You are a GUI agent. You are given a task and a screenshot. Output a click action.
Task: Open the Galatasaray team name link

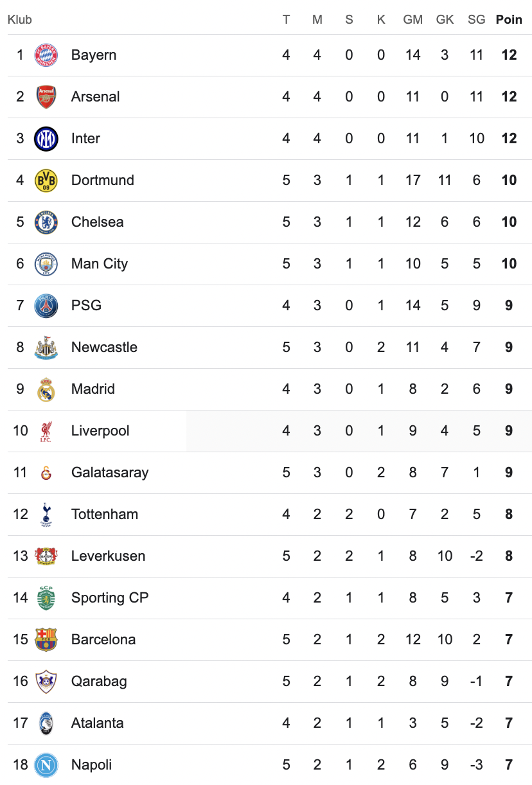pyautogui.click(x=110, y=473)
